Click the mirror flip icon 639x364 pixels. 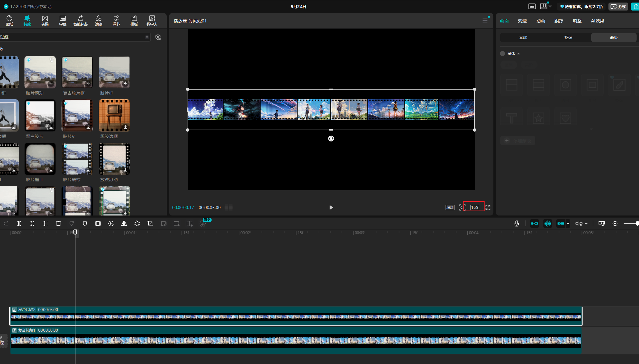(x=124, y=224)
